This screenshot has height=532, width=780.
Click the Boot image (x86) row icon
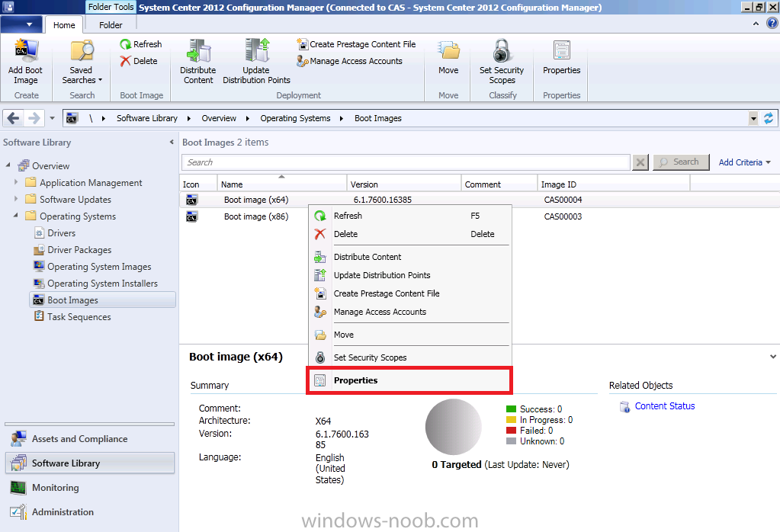(191, 216)
